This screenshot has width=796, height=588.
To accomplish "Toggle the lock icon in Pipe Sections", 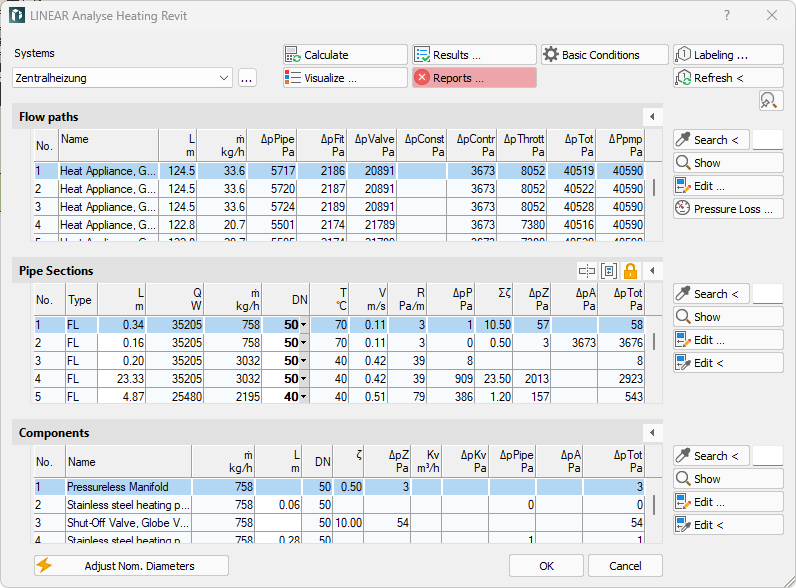I will (x=631, y=271).
